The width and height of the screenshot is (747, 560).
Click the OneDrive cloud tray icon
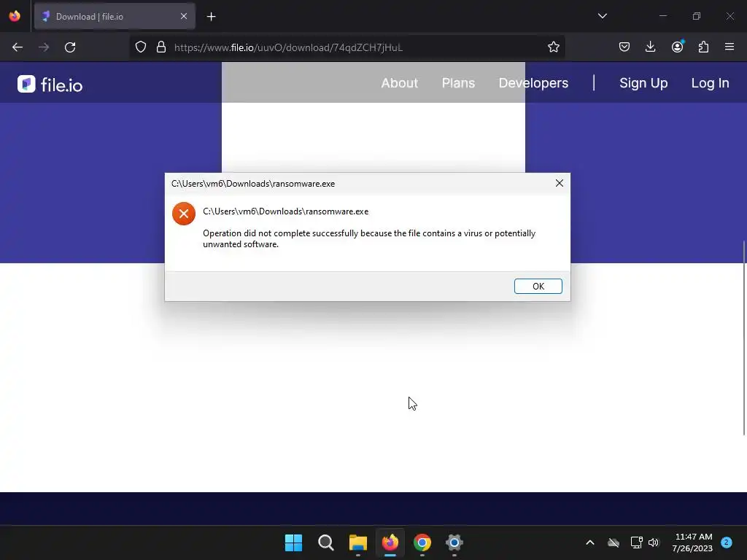(x=614, y=542)
